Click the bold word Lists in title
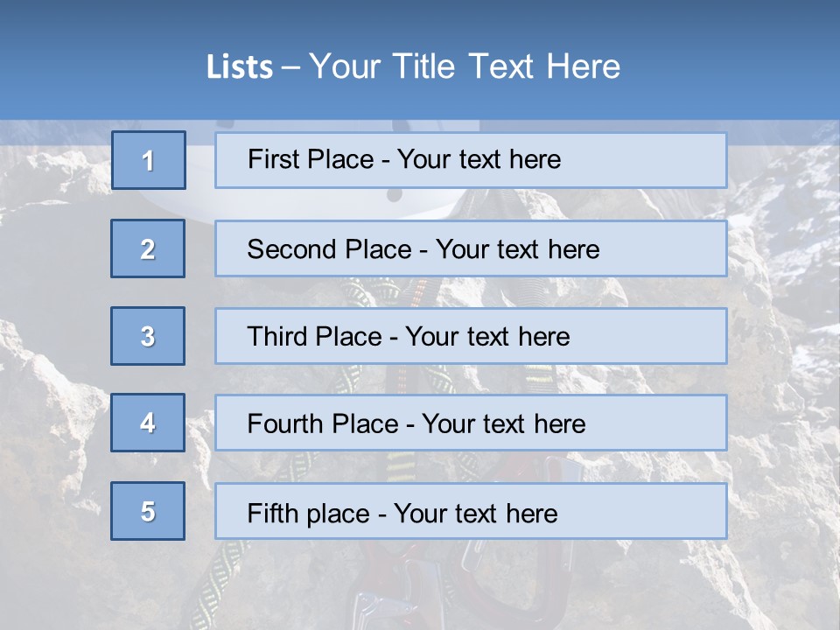 (239, 67)
